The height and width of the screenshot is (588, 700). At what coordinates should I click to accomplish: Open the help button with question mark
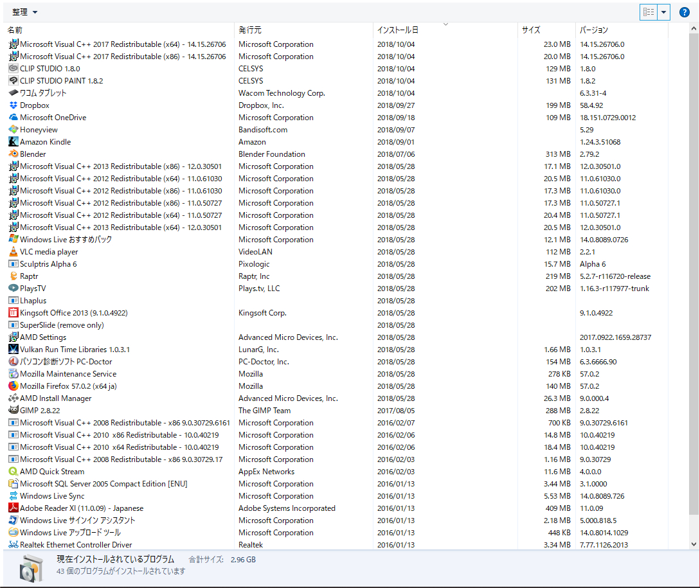point(685,12)
